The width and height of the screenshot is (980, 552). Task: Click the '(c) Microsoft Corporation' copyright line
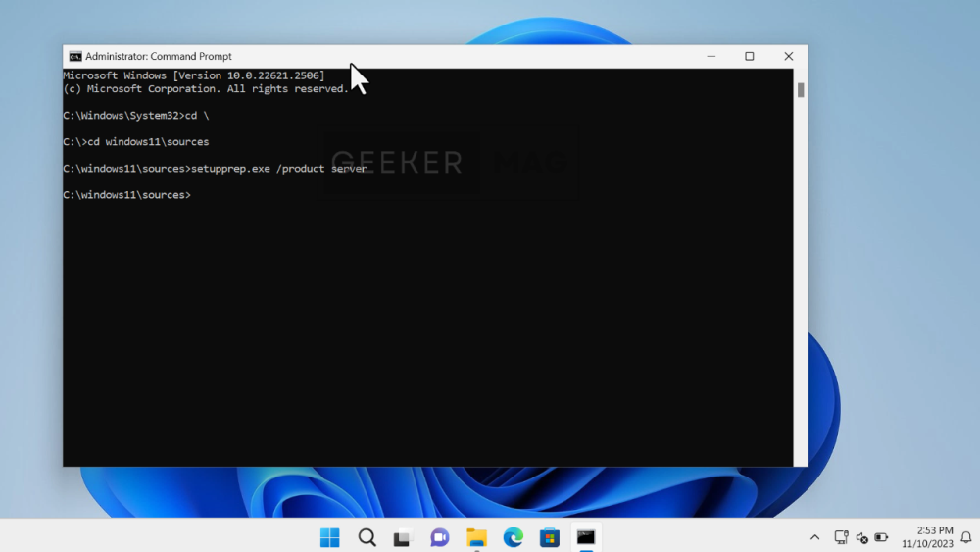206,89
